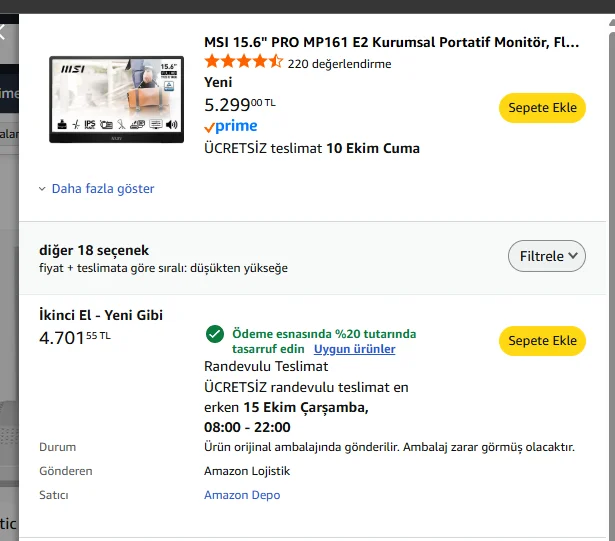Click the "İkinci El - Yeni Gibi" heading
The height and width of the screenshot is (541, 615).
click(100, 315)
